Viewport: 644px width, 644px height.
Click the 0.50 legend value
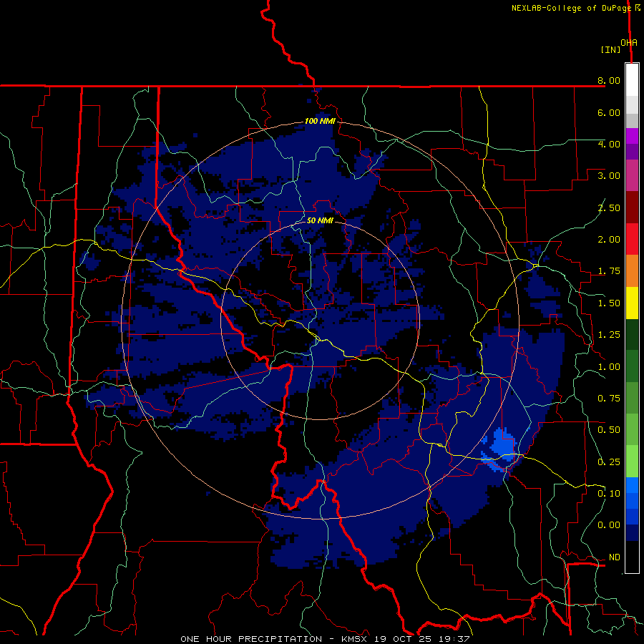[609, 430]
